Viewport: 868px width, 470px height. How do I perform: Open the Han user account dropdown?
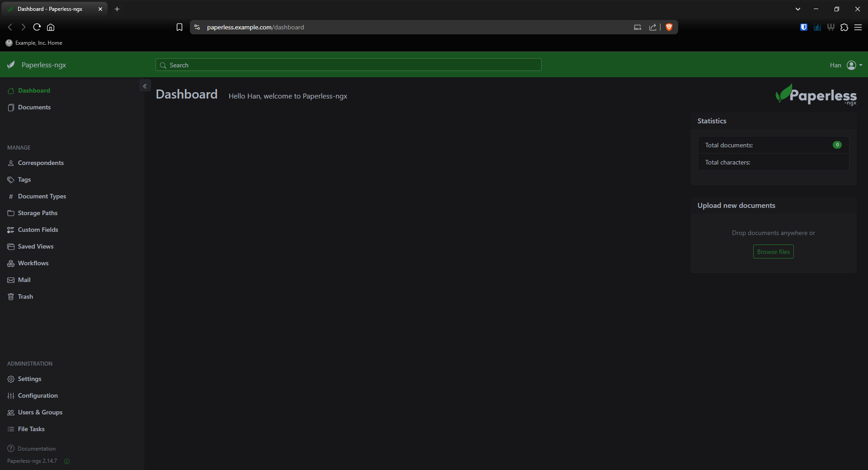[x=846, y=65]
